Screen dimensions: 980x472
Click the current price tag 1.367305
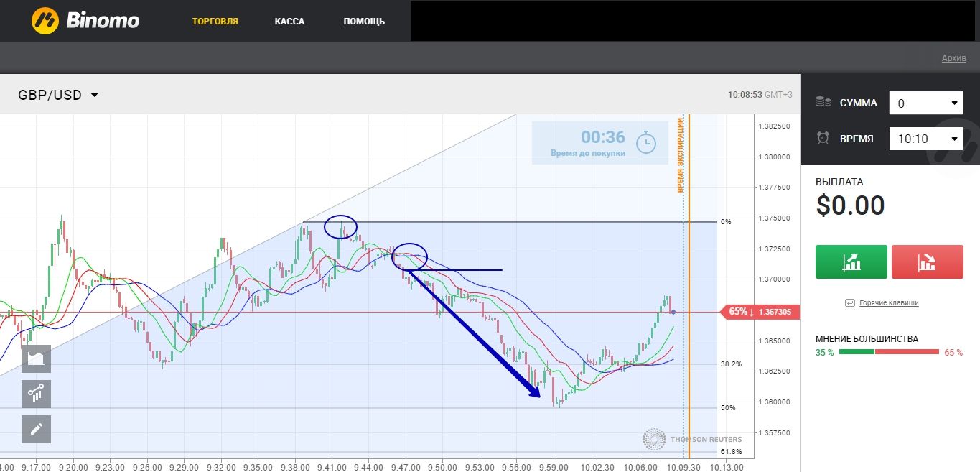click(761, 312)
